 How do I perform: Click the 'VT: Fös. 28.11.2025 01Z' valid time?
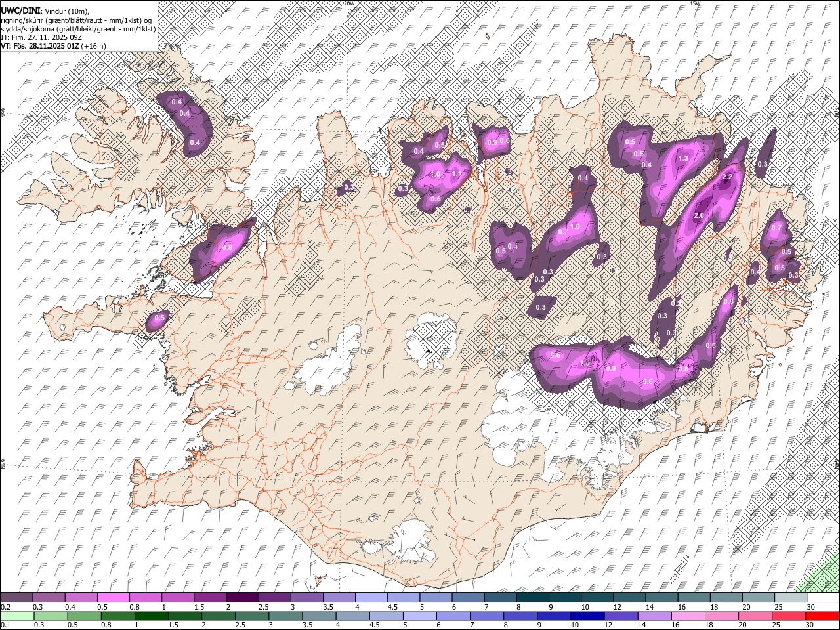point(41,46)
